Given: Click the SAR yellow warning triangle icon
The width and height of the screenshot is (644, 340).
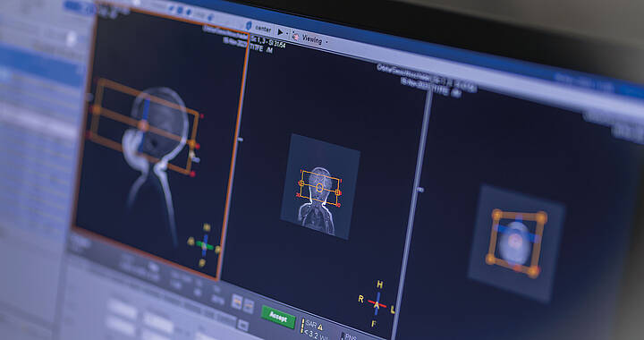Looking at the screenshot, I should (320, 327).
